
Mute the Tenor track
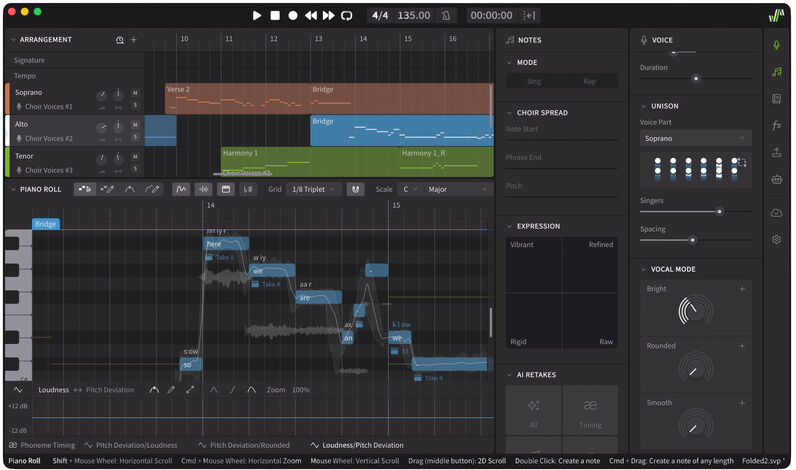click(135, 156)
